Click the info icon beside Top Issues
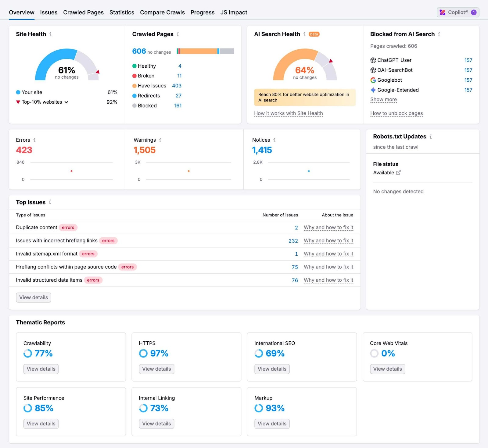Image resolution: width=488 pixels, height=448 pixels. [x=50, y=202]
